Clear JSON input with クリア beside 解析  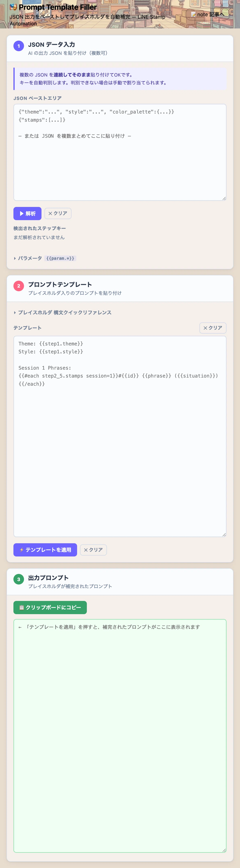(58, 214)
